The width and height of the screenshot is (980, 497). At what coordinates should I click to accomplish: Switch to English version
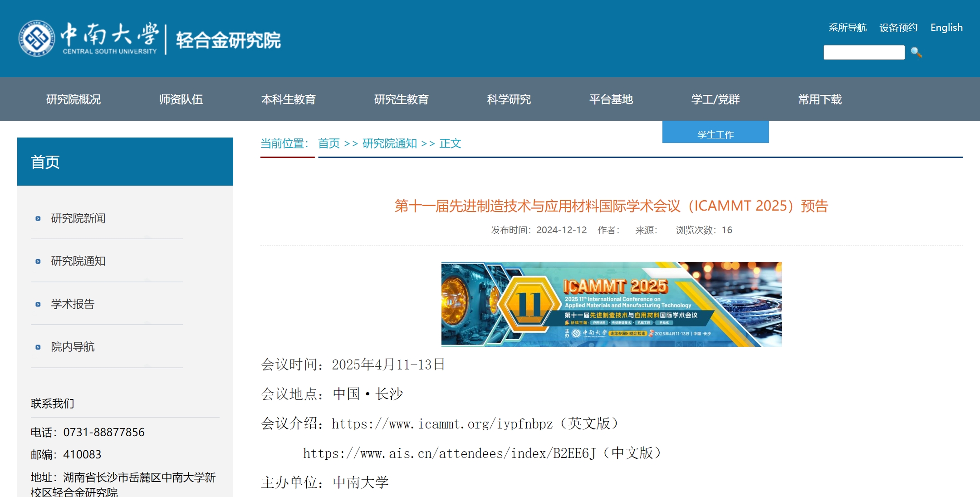tap(946, 28)
